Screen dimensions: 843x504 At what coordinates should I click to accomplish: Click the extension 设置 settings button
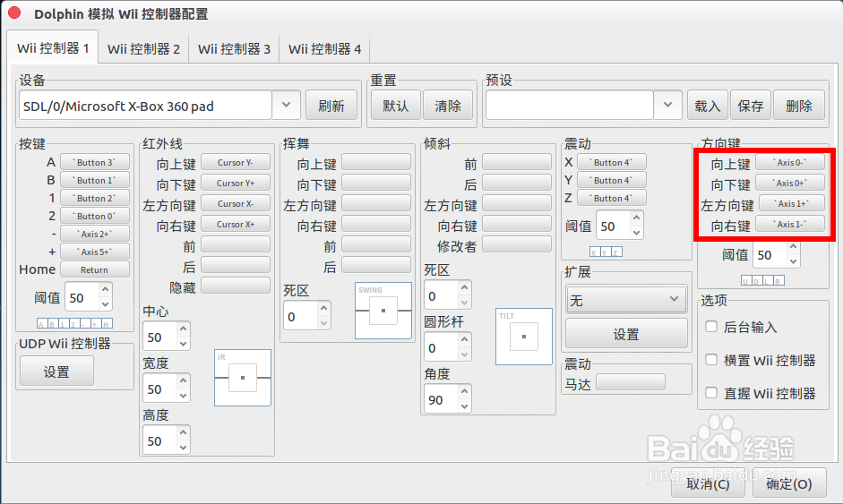pos(626,334)
